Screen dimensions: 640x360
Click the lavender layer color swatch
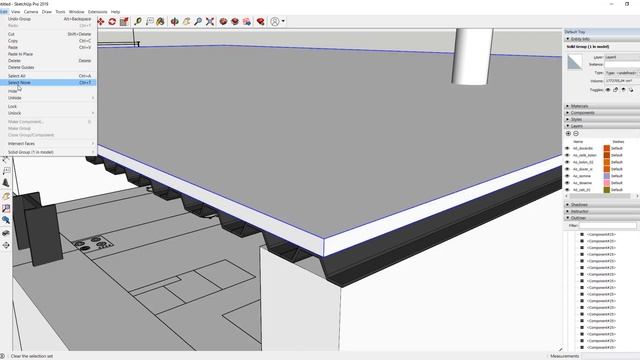(x=607, y=176)
